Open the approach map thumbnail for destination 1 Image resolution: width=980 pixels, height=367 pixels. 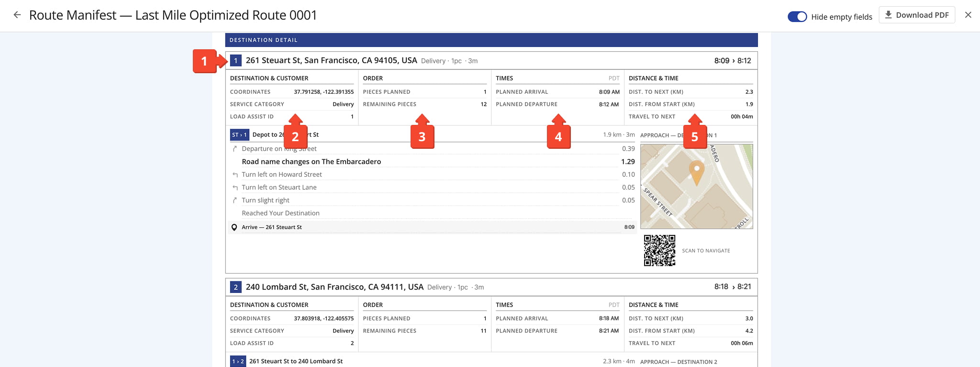(697, 186)
